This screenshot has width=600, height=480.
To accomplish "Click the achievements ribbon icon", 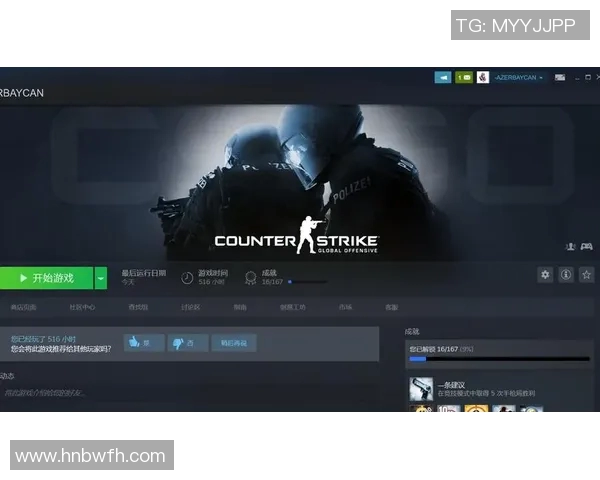I will 251,278.
